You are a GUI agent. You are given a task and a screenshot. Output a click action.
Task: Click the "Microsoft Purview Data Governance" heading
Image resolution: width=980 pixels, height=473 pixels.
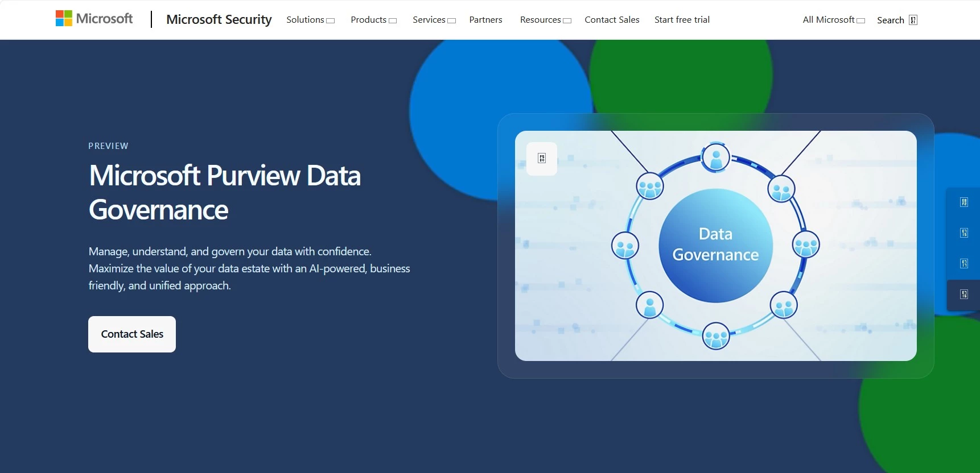pyautogui.click(x=225, y=193)
